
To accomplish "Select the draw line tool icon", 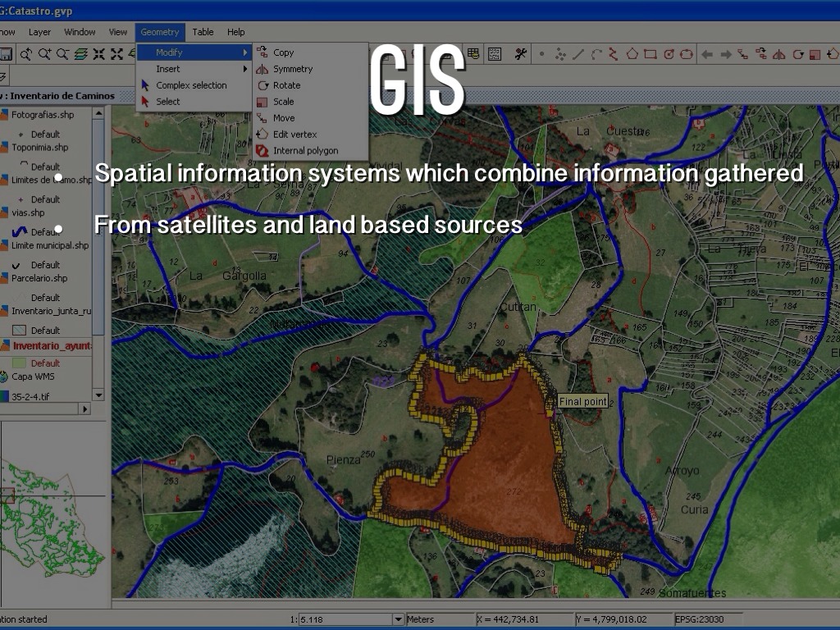I will point(577,54).
